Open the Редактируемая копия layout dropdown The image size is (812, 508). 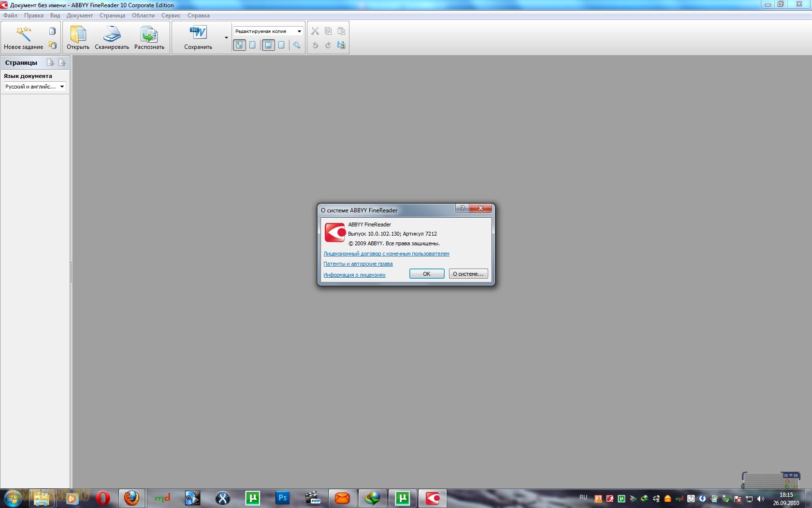pos(268,31)
